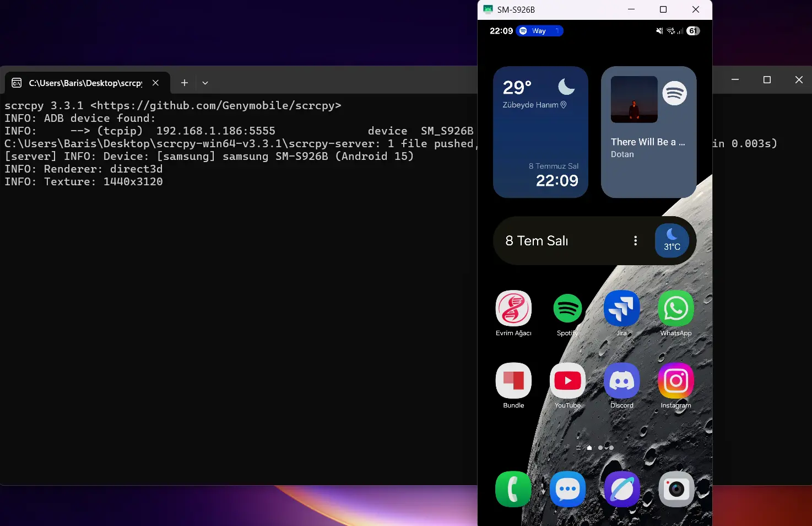Open the YouTube app
The width and height of the screenshot is (812, 526).
(567, 380)
